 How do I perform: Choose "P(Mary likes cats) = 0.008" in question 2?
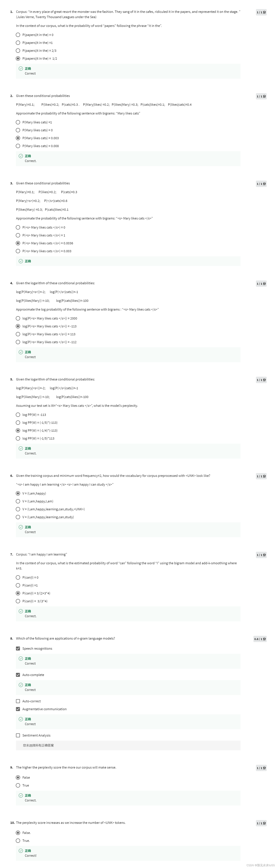click(18, 146)
